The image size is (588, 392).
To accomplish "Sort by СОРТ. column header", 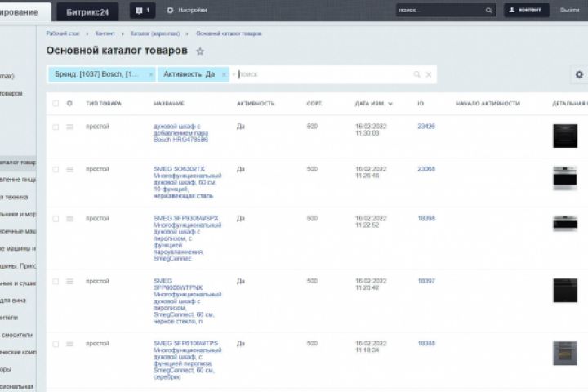I will click(314, 104).
